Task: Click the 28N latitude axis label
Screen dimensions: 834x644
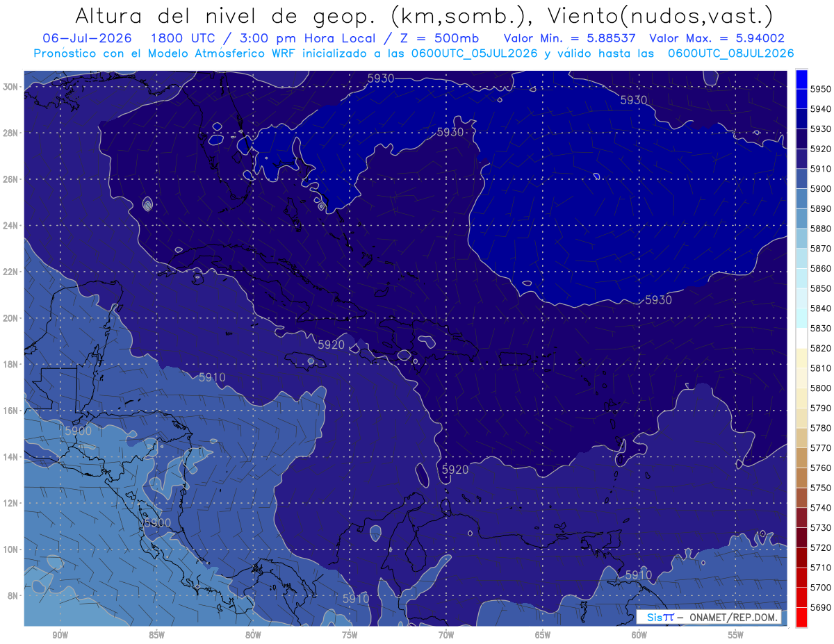Action: coord(10,133)
